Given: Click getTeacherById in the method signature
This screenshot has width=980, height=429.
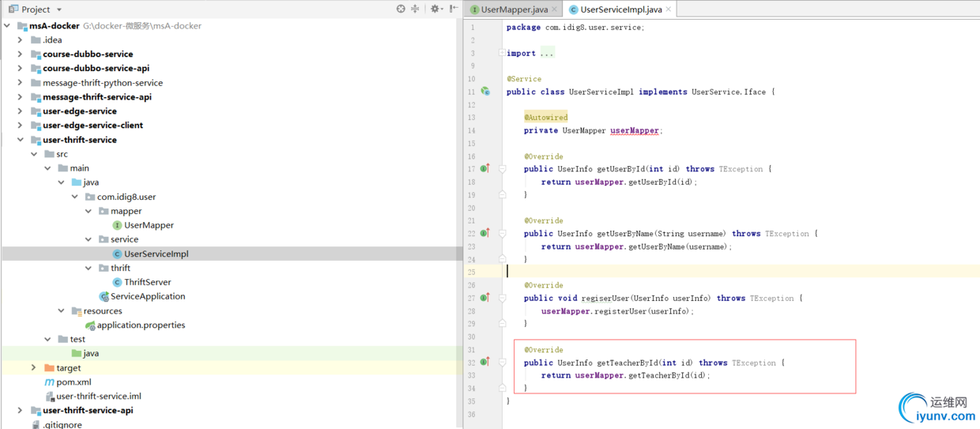Looking at the screenshot, I should (x=626, y=363).
